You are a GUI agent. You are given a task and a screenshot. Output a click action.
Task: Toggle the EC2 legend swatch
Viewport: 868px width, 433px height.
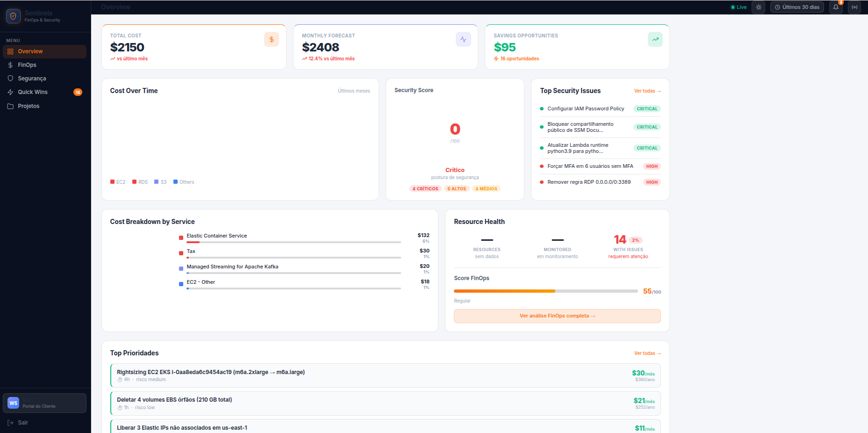click(x=113, y=182)
